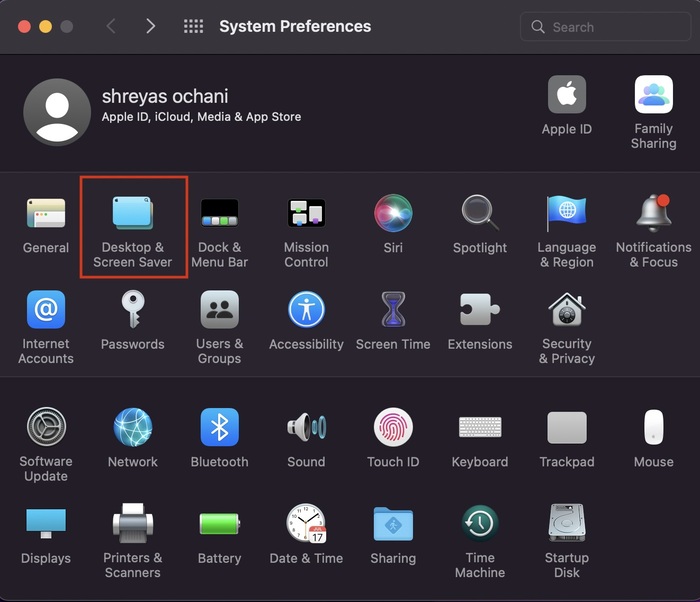
Task: Open Desktop & Screen Saver pane
Action: point(133,213)
